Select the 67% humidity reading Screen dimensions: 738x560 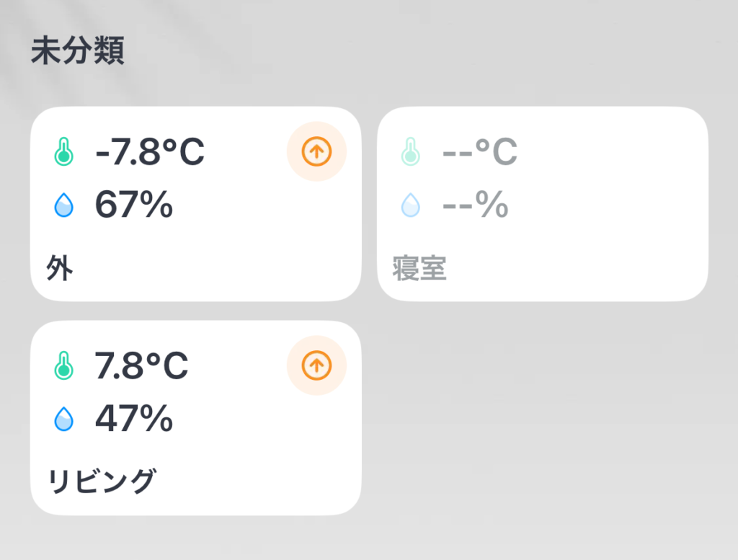click(x=134, y=206)
